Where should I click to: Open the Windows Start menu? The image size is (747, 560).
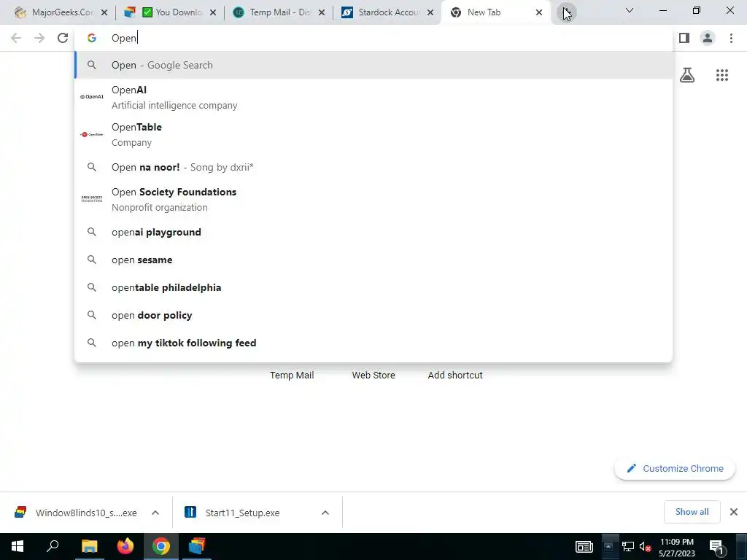click(x=18, y=547)
